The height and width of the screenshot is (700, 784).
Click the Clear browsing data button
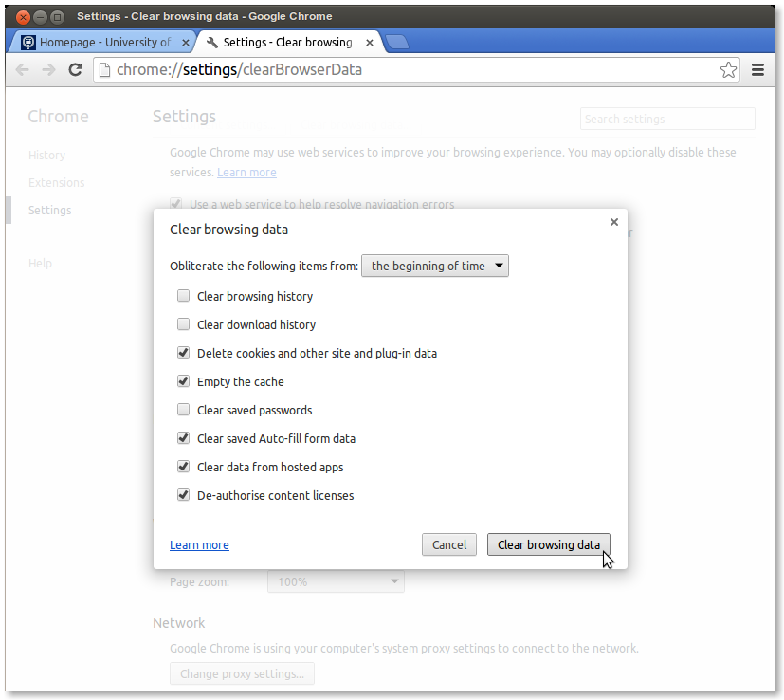549,544
